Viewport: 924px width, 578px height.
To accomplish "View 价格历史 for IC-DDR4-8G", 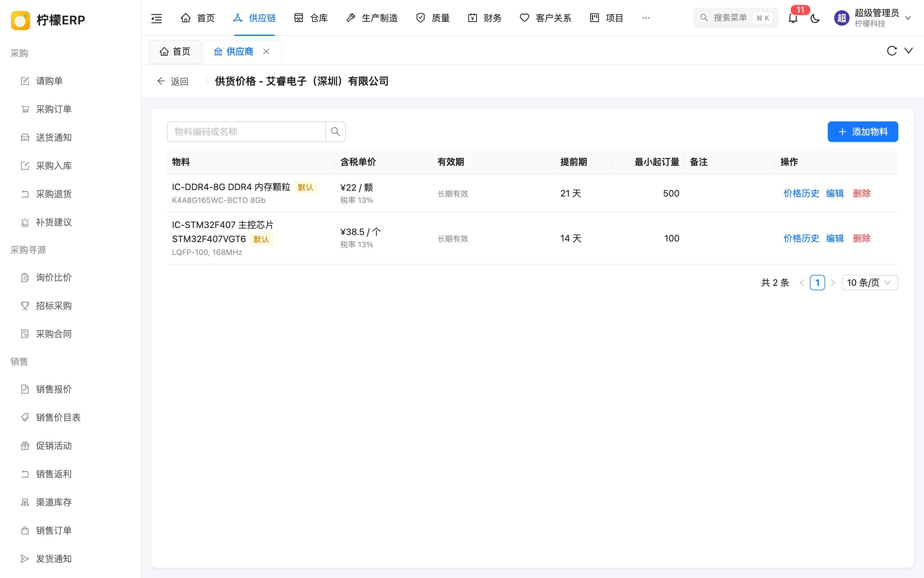I will [x=801, y=193].
